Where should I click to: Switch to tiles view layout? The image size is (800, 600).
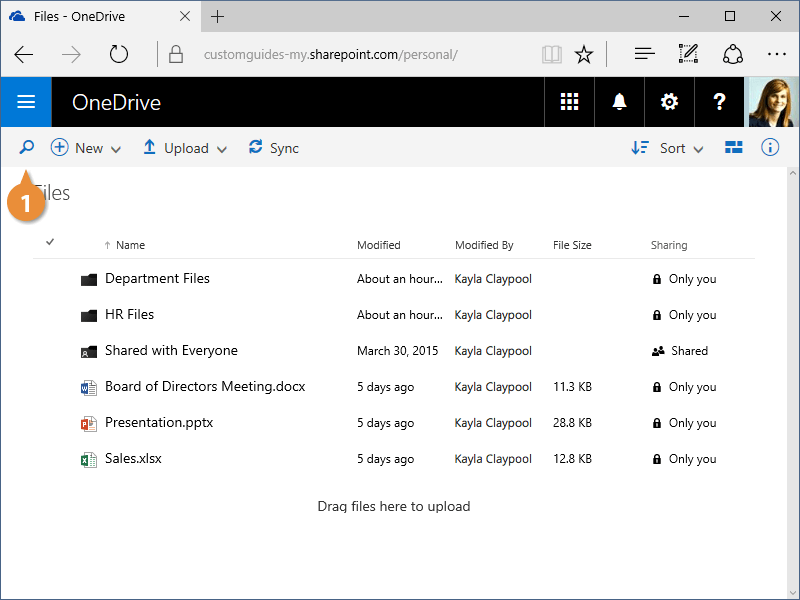(734, 148)
